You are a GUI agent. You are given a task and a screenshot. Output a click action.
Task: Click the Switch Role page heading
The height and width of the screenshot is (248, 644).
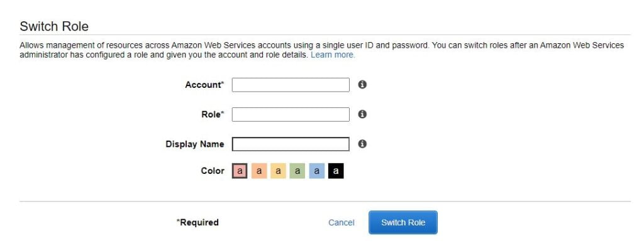point(54,26)
